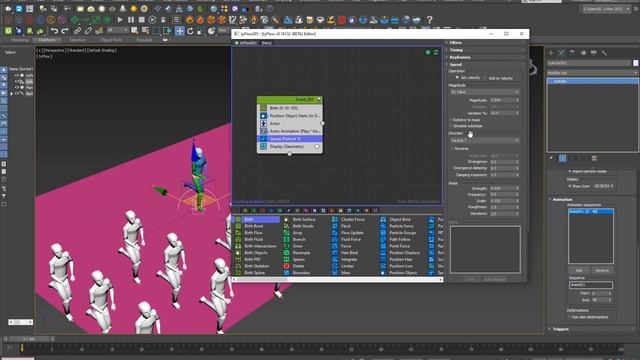Click the Magnitude value field
The image size is (640, 360).
pos(502,100)
